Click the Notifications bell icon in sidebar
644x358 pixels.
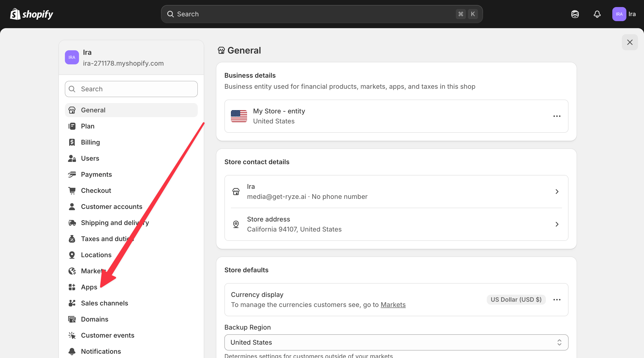click(x=72, y=351)
